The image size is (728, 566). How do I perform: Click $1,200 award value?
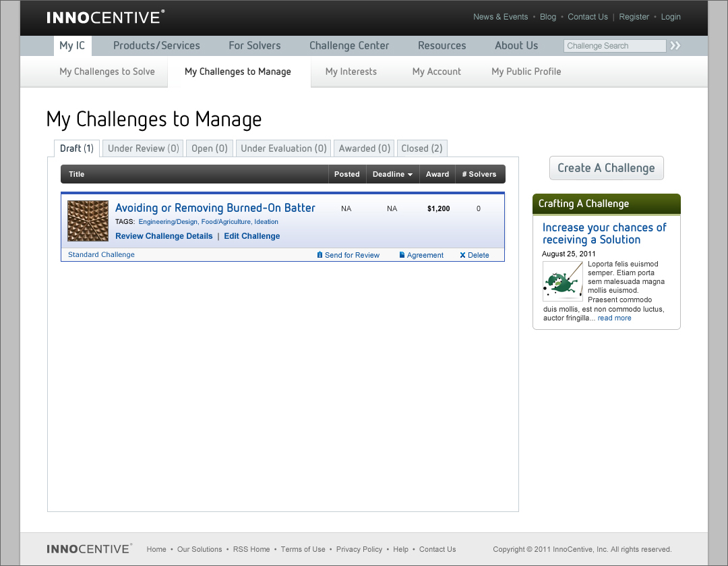click(438, 208)
